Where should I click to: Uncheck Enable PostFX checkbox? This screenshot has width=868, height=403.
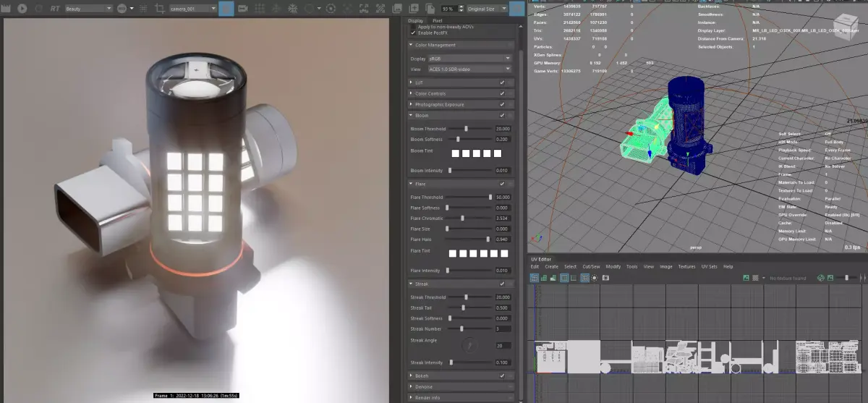coord(413,33)
